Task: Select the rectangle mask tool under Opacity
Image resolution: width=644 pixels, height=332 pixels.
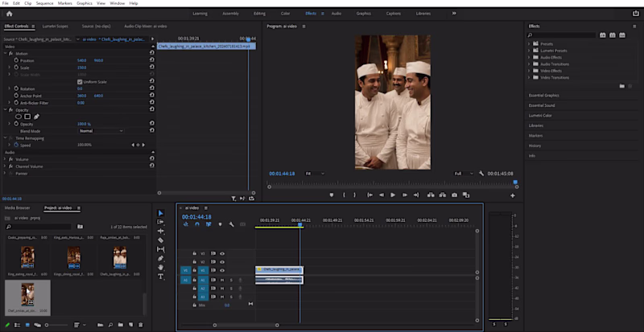Action: point(27,117)
